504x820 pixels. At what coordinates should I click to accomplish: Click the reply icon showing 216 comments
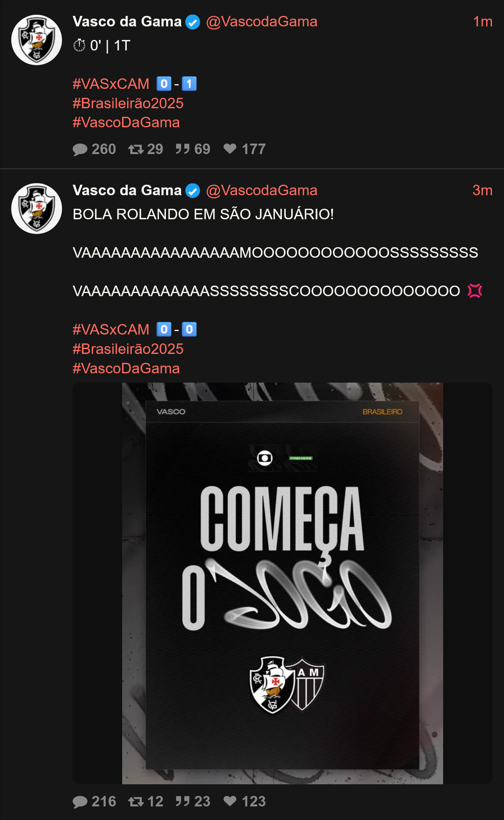(x=80, y=802)
